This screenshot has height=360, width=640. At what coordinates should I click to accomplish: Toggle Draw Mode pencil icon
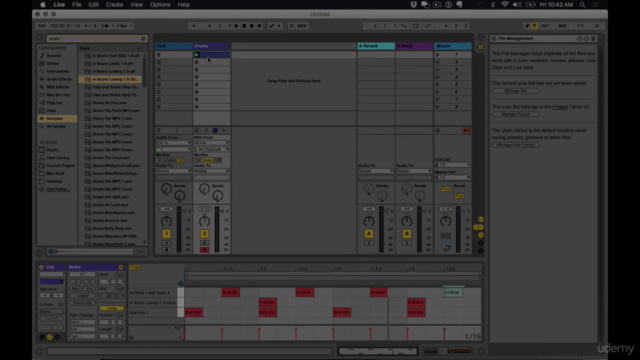point(527,26)
